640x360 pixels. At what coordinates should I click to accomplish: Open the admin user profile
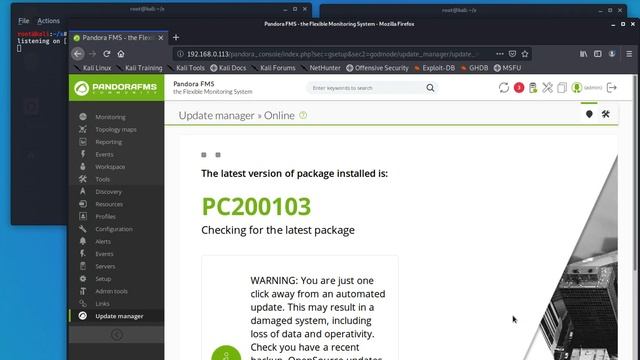coord(587,88)
